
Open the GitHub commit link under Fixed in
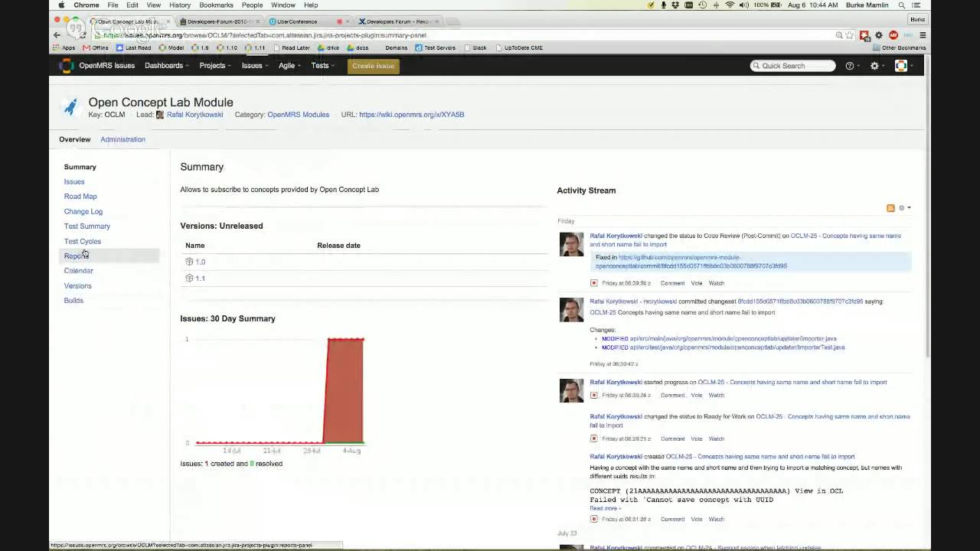[x=691, y=262]
